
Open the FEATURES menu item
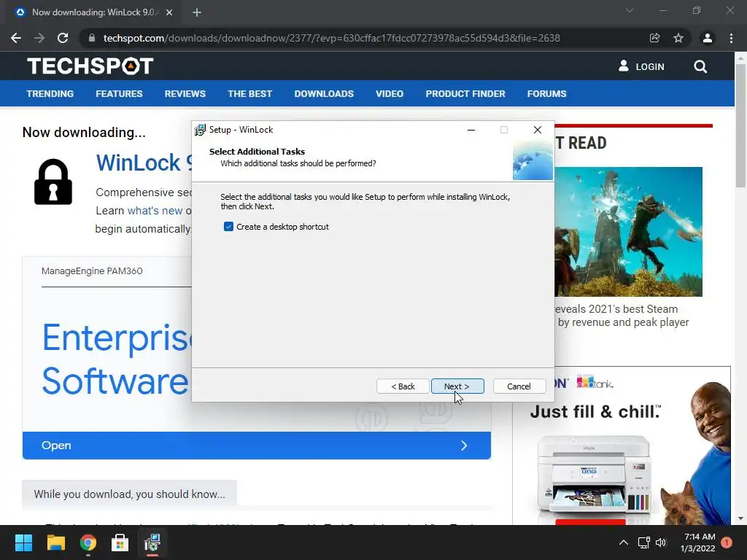[119, 94]
